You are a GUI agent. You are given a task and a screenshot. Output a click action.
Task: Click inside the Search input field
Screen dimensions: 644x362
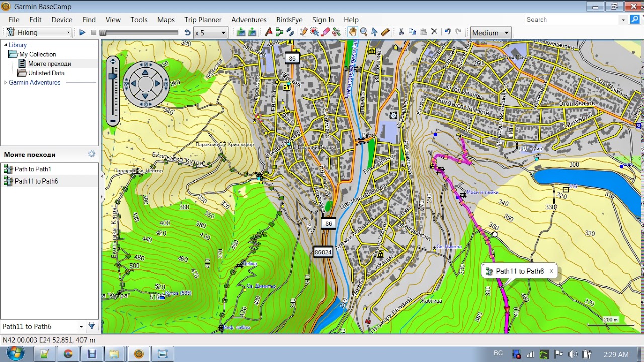572,20
